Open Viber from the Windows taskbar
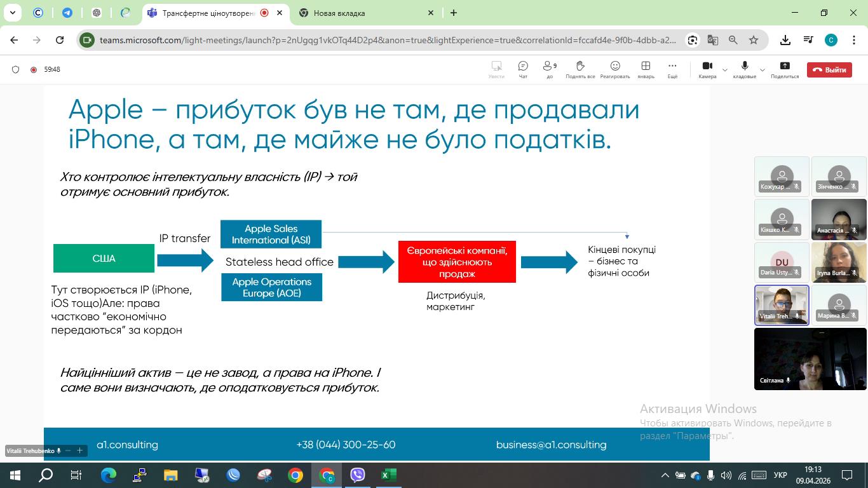Screen dimensions: 868x488 point(358,475)
